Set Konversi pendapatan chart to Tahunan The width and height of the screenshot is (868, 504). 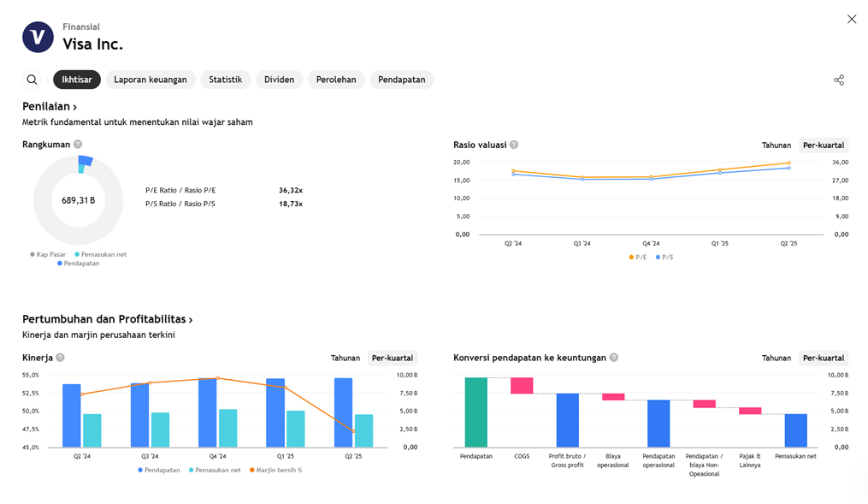[x=776, y=359]
